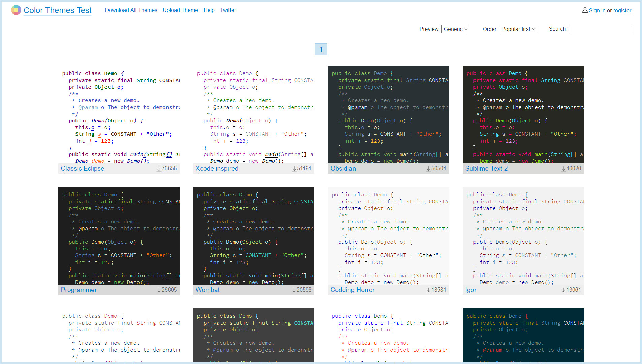Open the Order dropdown set to Popular first
The width and height of the screenshot is (642, 364).
[x=518, y=29]
